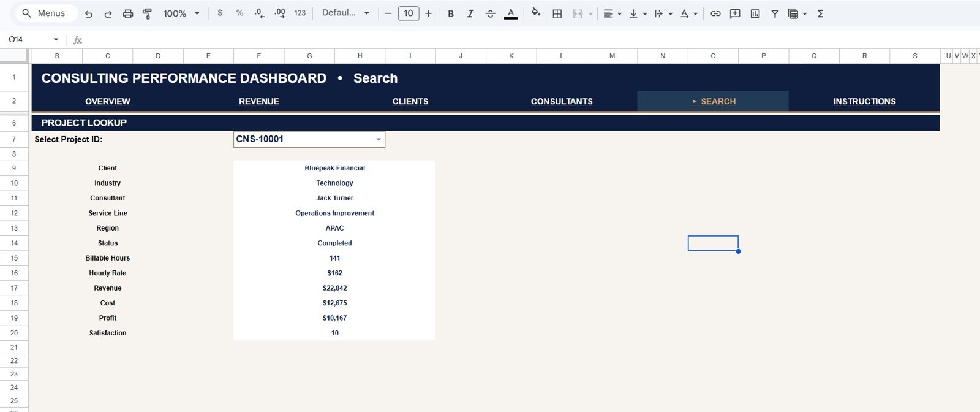Go to the CONSULTANTS sheet link

pyautogui.click(x=562, y=102)
